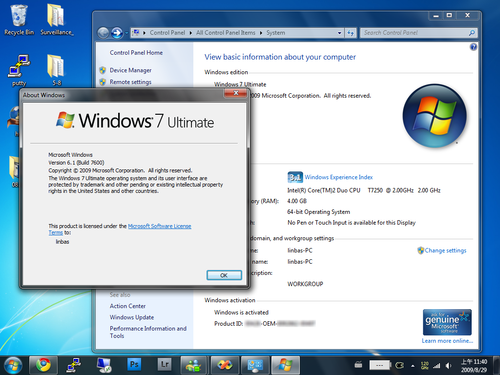Click the '4.00 GB' RAM value
Screen dimensions: 500x375
[297, 201]
